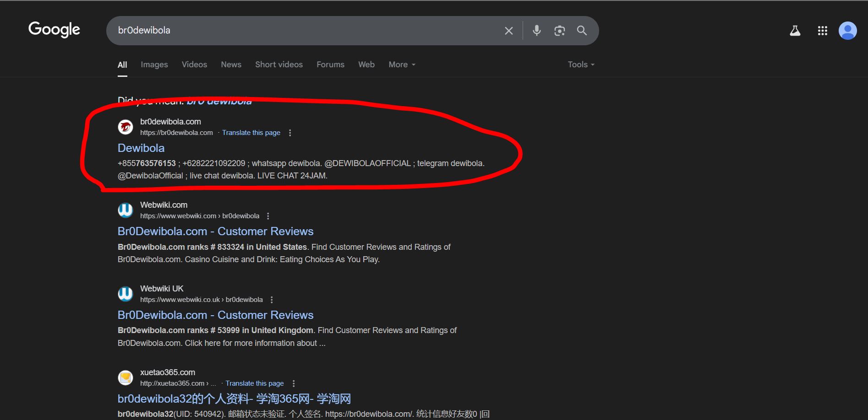Viewport: 868px width, 420px height.
Task: Click the magnifying glass search icon
Action: click(582, 31)
